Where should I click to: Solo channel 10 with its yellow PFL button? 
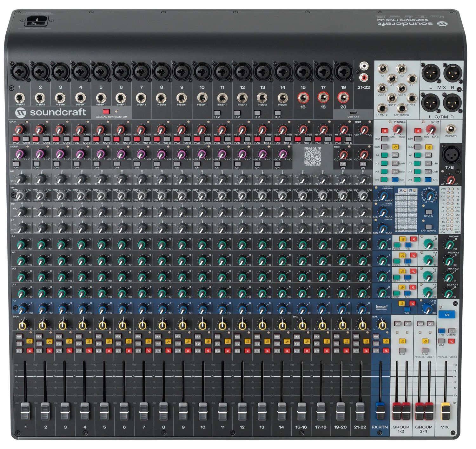click(208, 342)
